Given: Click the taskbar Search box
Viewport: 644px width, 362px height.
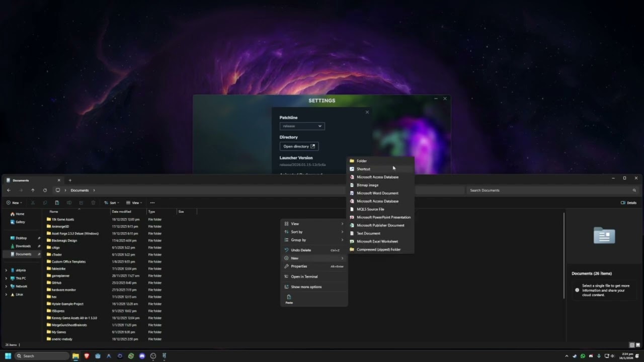Looking at the screenshot, I should point(42,356).
